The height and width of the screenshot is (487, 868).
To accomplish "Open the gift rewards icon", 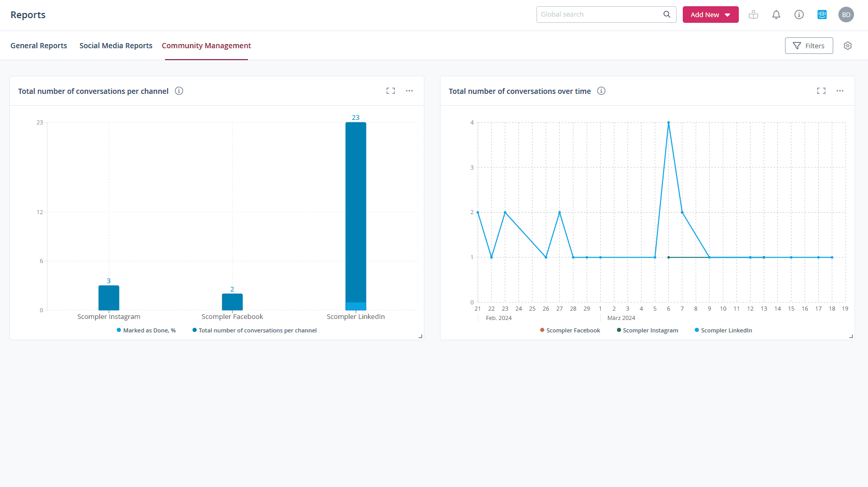I will [x=753, y=15].
